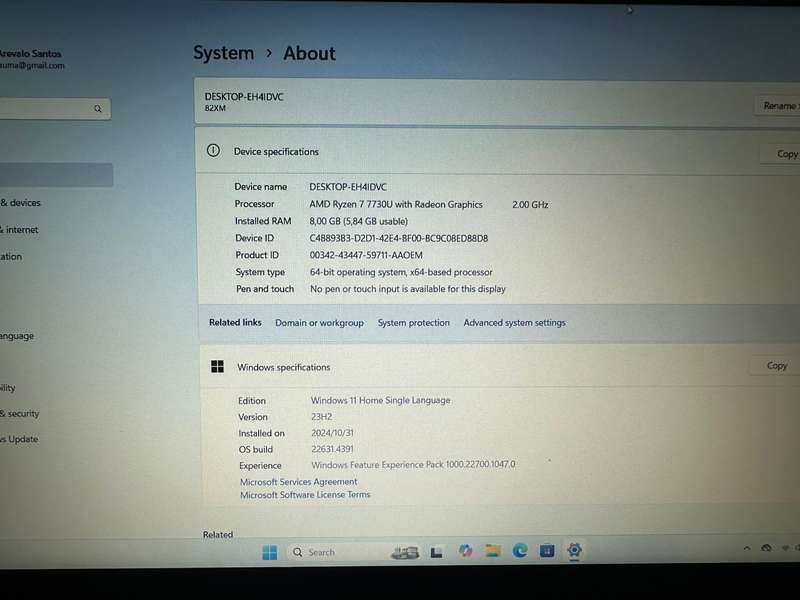800x600 pixels.
Task: Click the Installed RAM value 8,00 GB
Action: pos(359,221)
